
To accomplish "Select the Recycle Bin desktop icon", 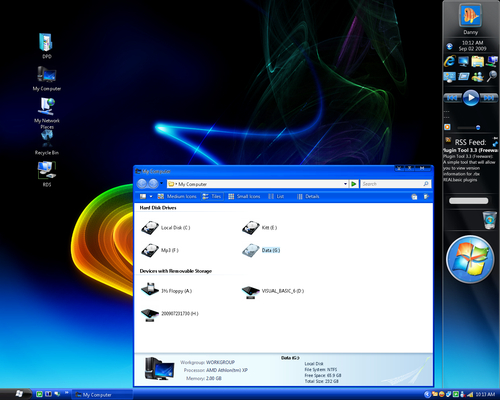I will click(x=47, y=143).
